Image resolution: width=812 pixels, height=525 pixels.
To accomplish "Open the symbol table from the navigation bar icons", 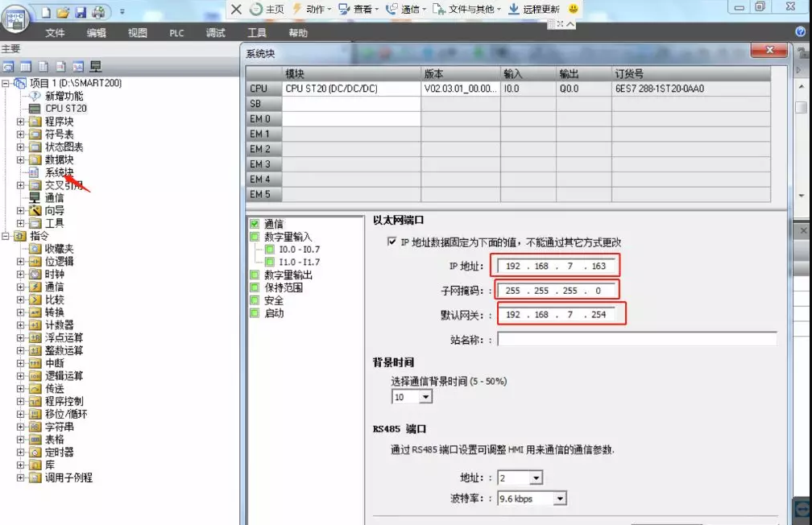I will [x=8, y=67].
